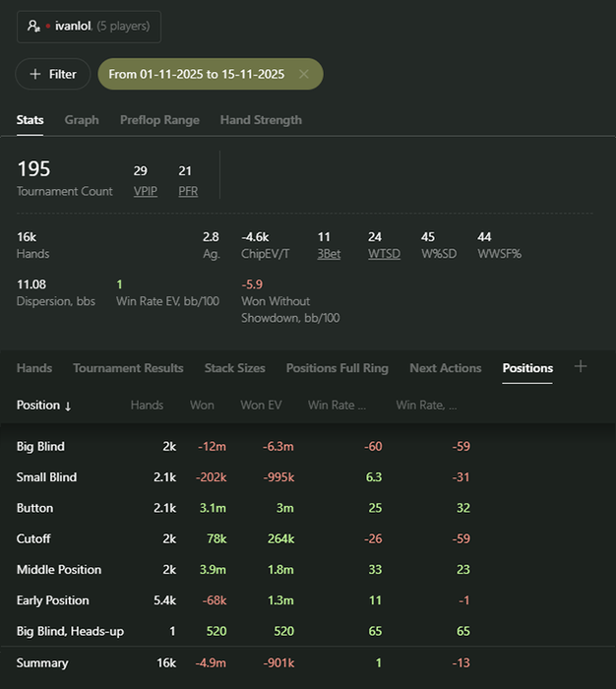This screenshot has height=689, width=616.
Task: Open the Filter button
Action: pyautogui.click(x=53, y=74)
